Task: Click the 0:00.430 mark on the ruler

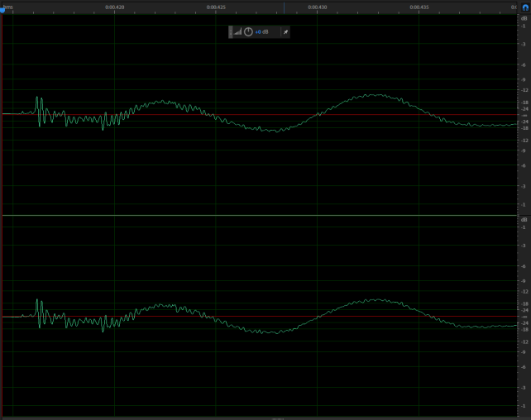Action: point(318,7)
